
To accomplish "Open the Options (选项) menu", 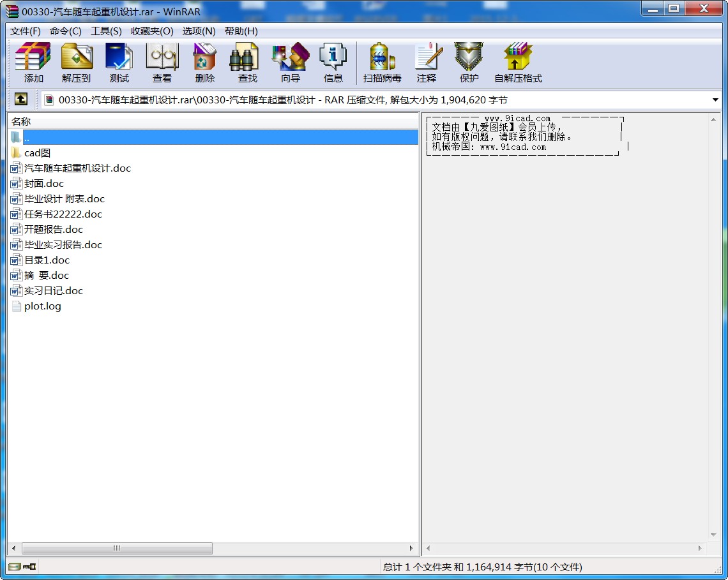I will (199, 31).
